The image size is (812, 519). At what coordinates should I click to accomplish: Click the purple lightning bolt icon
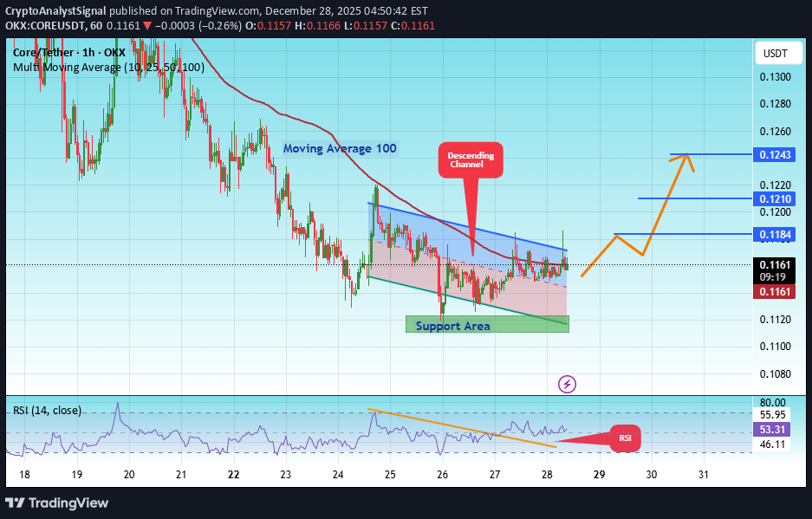[567, 383]
